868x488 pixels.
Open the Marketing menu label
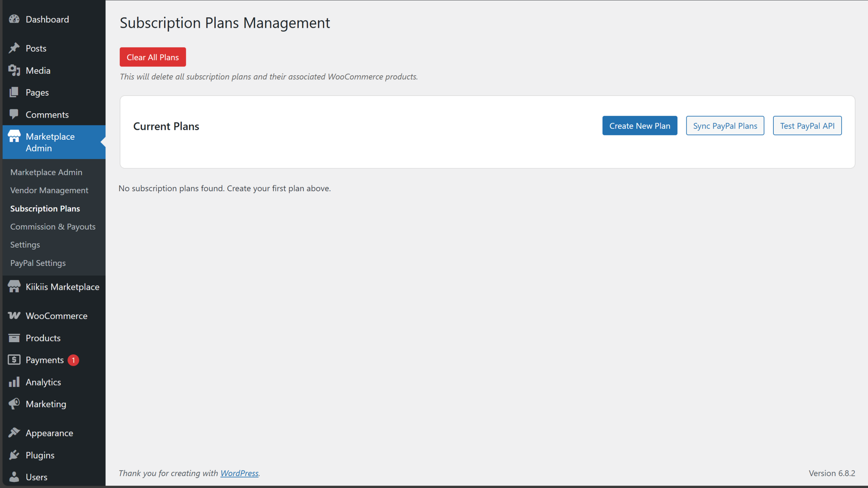[46, 404]
